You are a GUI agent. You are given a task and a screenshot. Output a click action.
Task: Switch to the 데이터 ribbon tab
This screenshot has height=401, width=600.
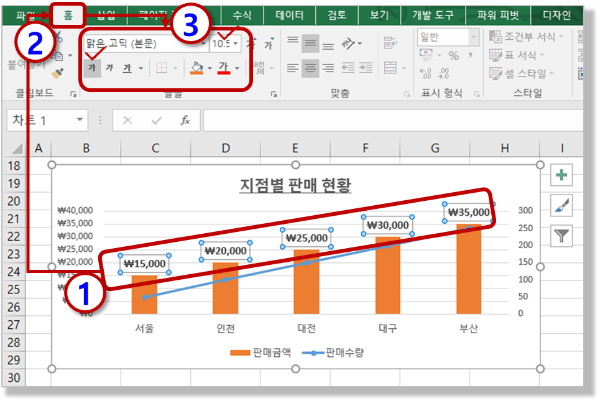(x=289, y=15)
